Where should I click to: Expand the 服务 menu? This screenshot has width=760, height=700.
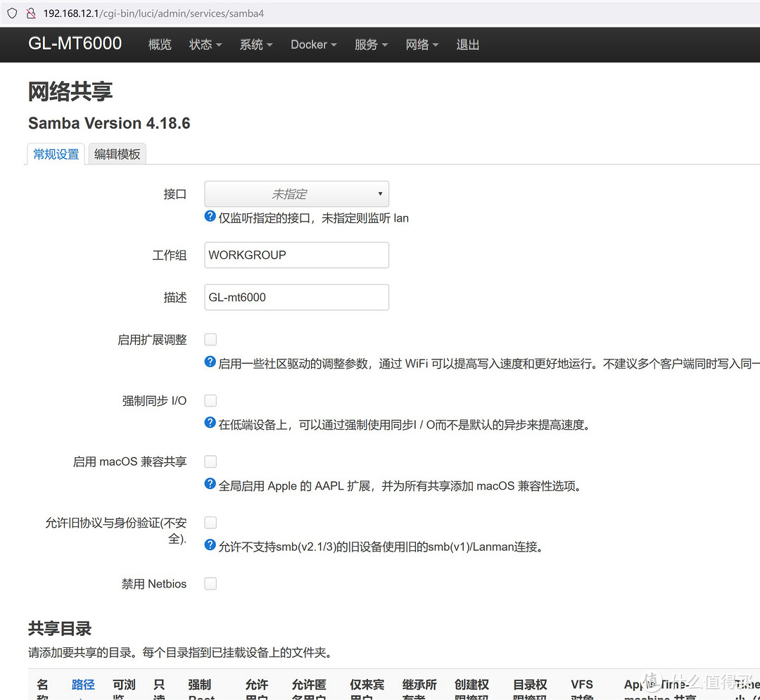pos(371,44)
